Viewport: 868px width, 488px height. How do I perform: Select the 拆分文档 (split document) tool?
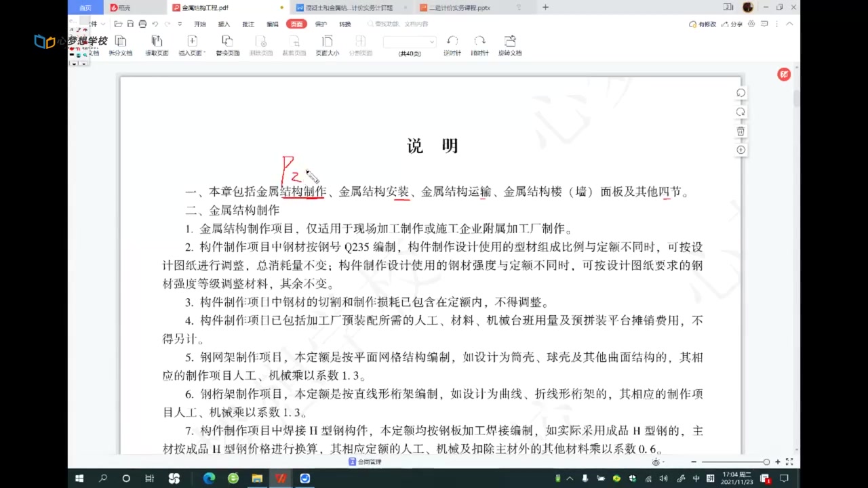click(x=120, y=47)
